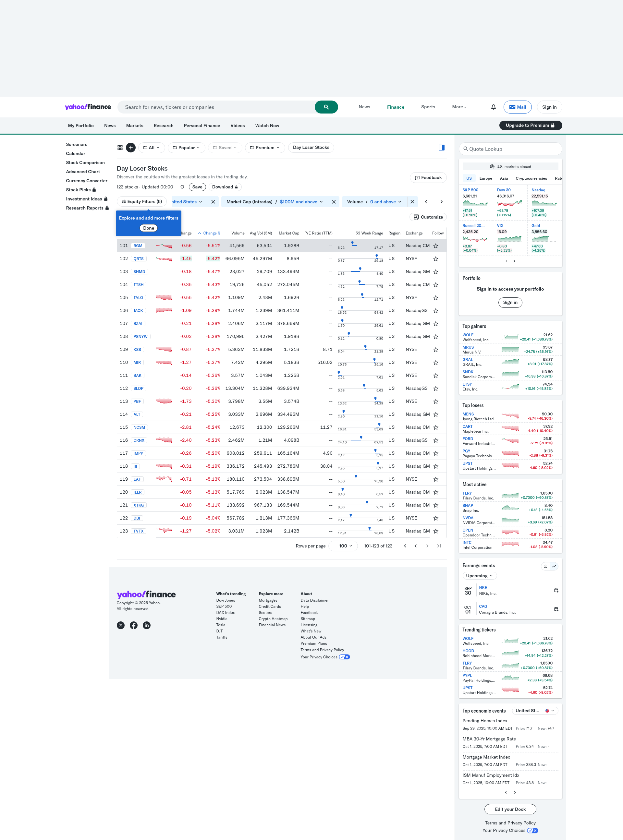Open the Rows per page dropdown
623x840 pixels.
tap(343, 546)
